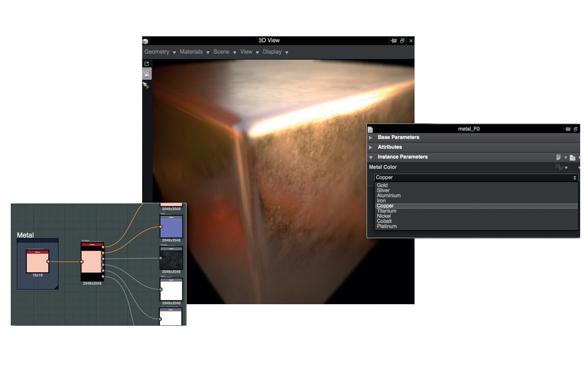Select the upper white output node
Viewport: 588px width, 368px height.
tap(171, 289)
